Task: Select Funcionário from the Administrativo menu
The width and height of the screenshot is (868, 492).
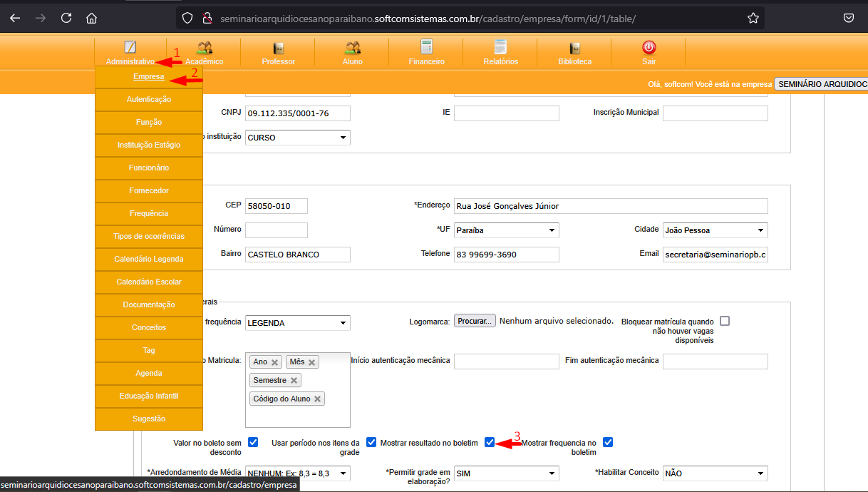Action: pyautogui.click(x=149, y=168)
